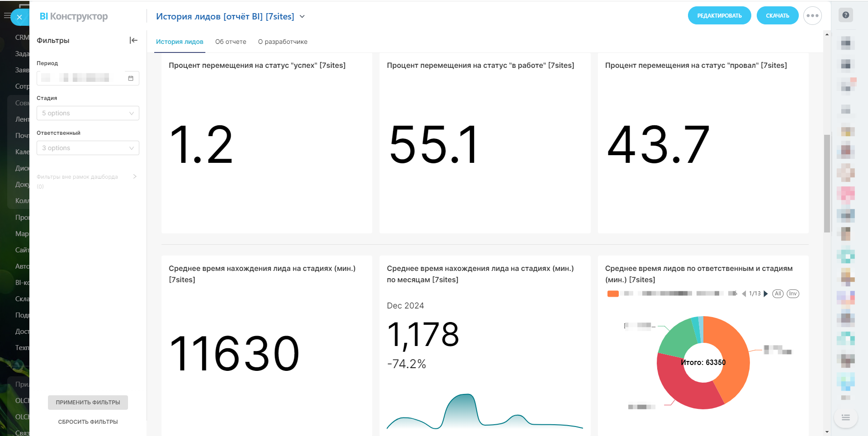This screenshot has width=868, height=436.
Task: Close the BI Constructor panel with the X
Action: tap(19, 17)
